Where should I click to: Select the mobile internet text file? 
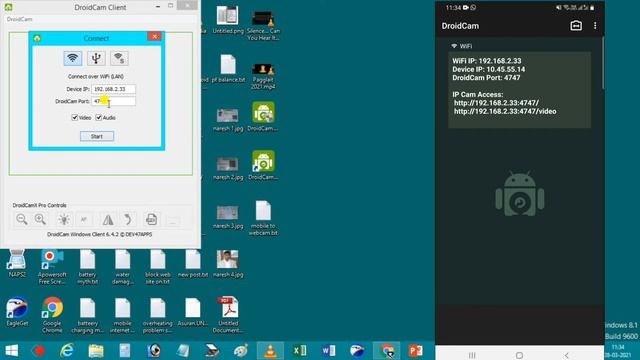click(x=122, y=315)
